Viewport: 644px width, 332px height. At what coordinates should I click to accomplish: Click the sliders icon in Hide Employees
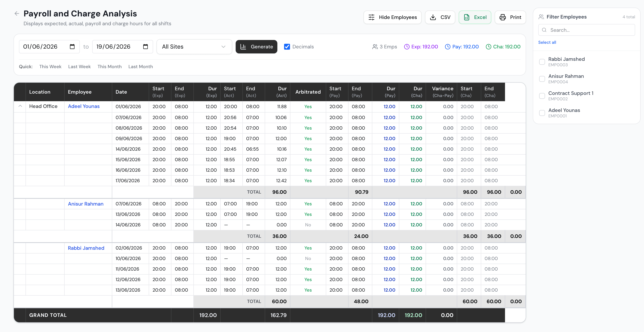pyautogui.click(x=371, y=17)
